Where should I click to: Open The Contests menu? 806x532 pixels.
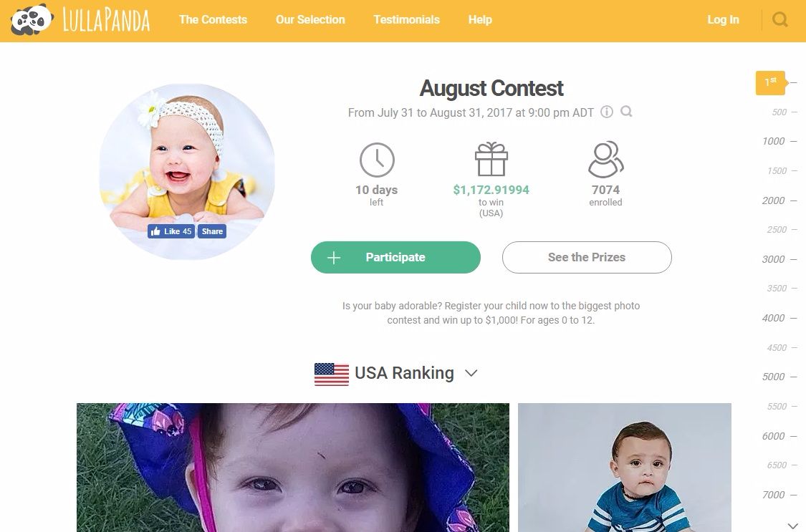pos(213,19)
